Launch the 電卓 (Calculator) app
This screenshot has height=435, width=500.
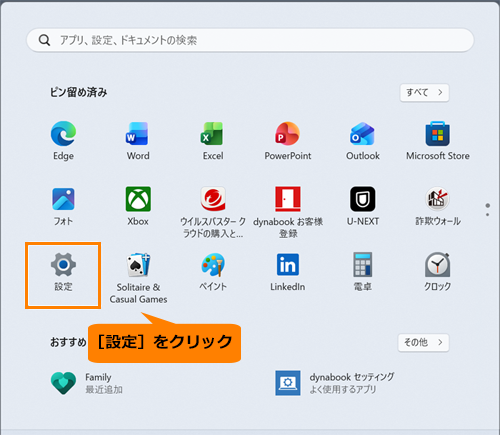(363, 265)
